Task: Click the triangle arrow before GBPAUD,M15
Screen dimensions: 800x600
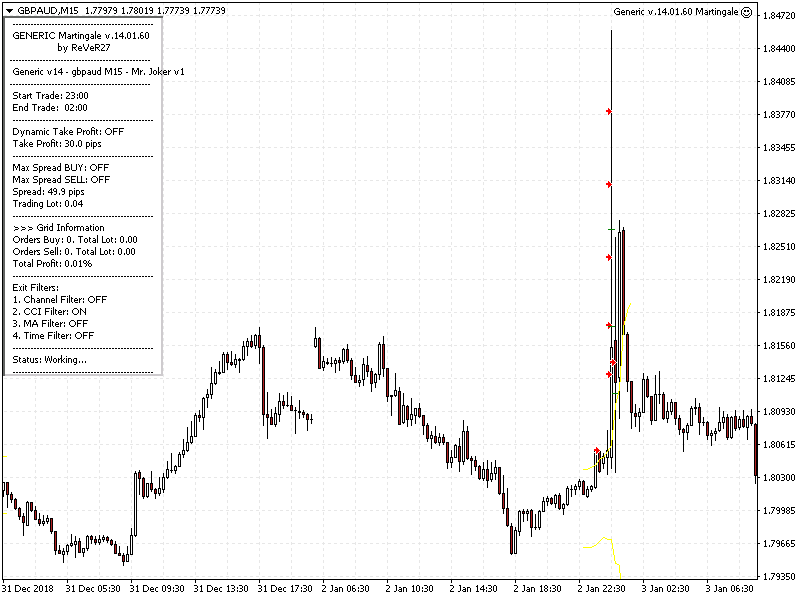Action: coord(9,11)
